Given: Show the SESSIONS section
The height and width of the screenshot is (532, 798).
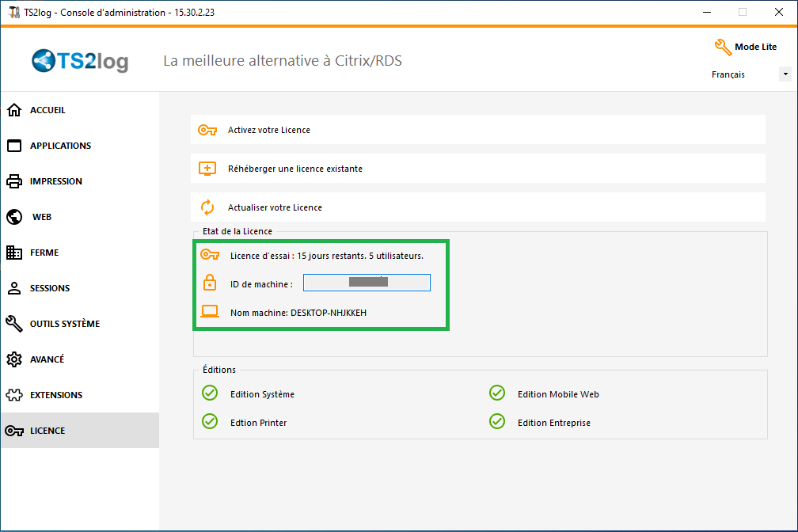Looking at the screenshot, I should click(80, 288).
